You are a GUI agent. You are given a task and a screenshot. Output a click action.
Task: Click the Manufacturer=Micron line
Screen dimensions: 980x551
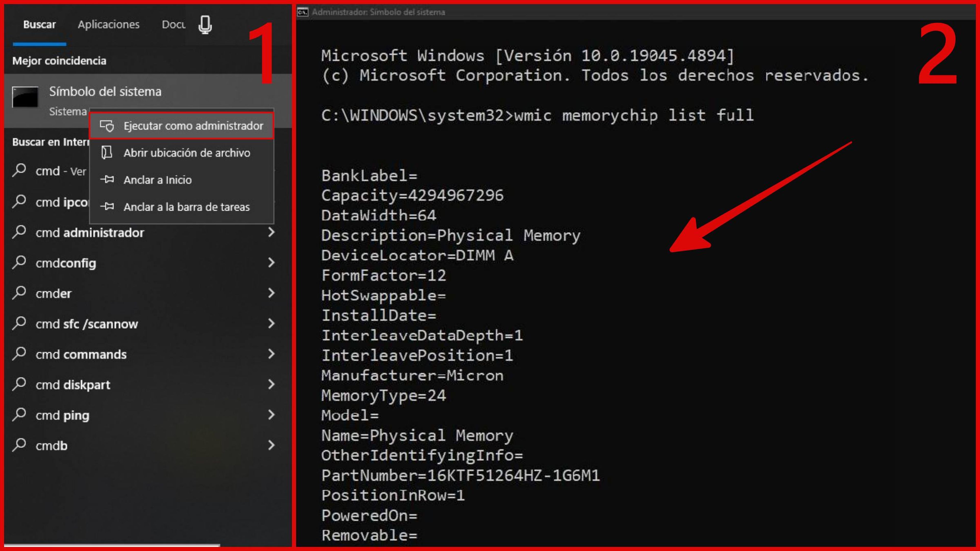pos(412,375)
